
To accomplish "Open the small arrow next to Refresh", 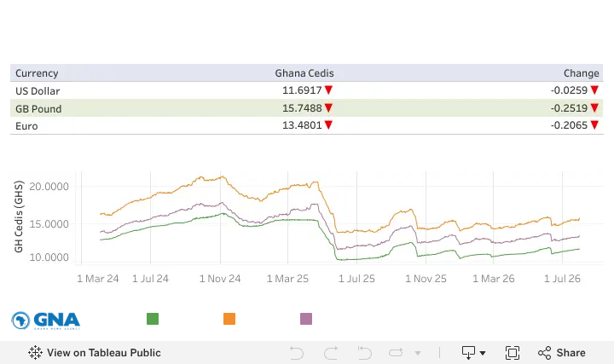I will [418, 353].
